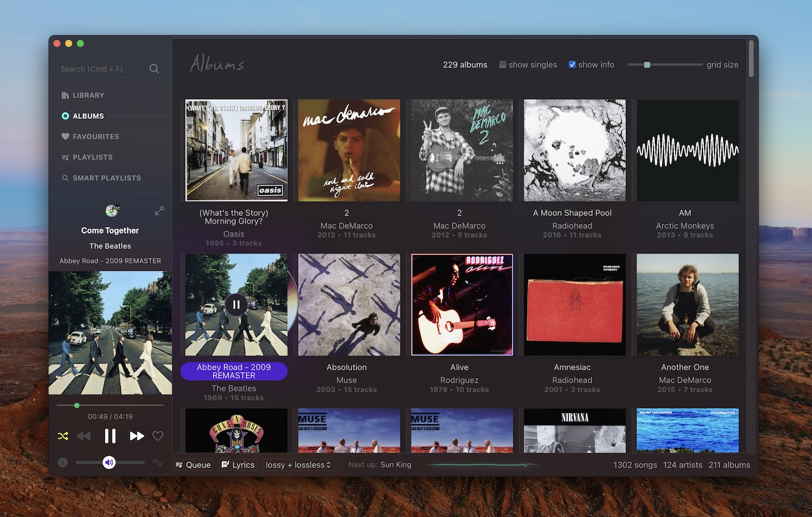Screen dimensions: 812x517
Task: Expand the now playing panel with the arrows icon
Action: pos(159,211)
